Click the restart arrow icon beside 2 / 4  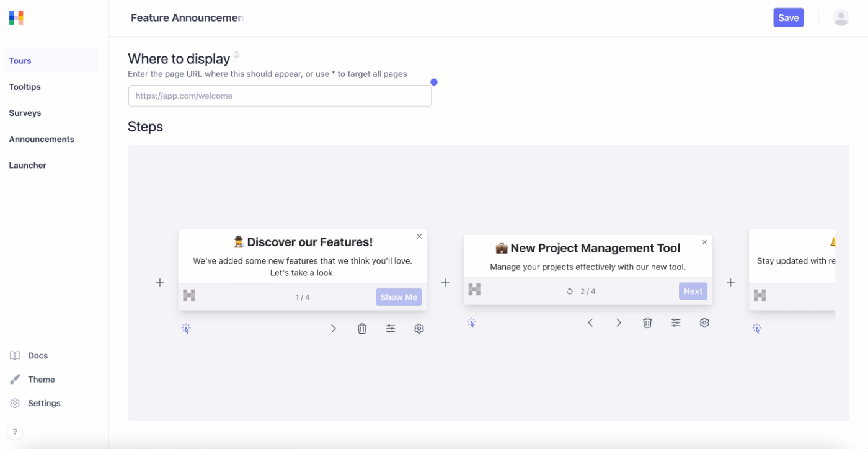[x=570, y=291]
